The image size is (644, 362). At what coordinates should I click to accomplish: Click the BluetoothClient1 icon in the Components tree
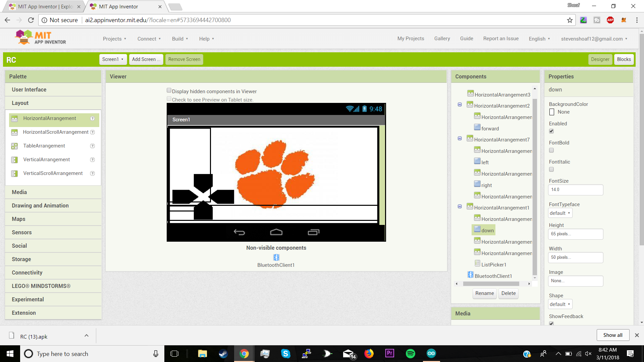pos(470,275)
